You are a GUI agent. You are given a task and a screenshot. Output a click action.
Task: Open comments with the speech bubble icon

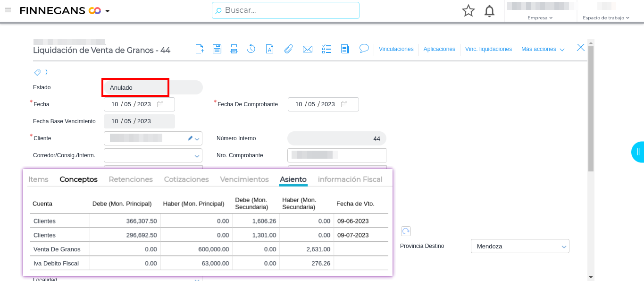pyautogui.click(x=364, y=48)
